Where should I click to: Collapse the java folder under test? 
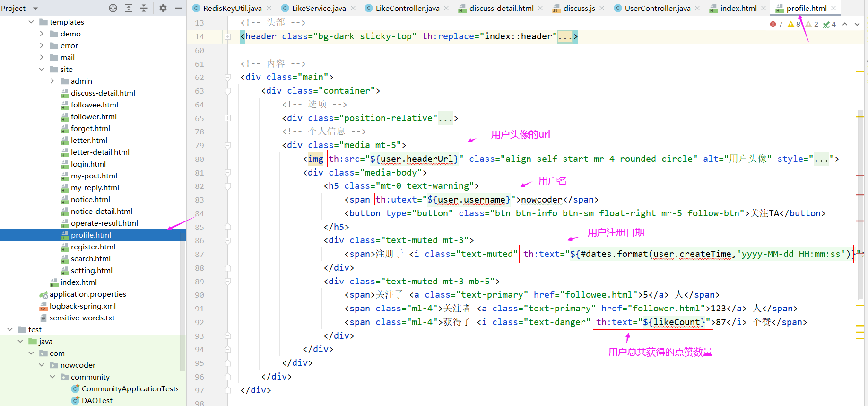coord(20,341)
